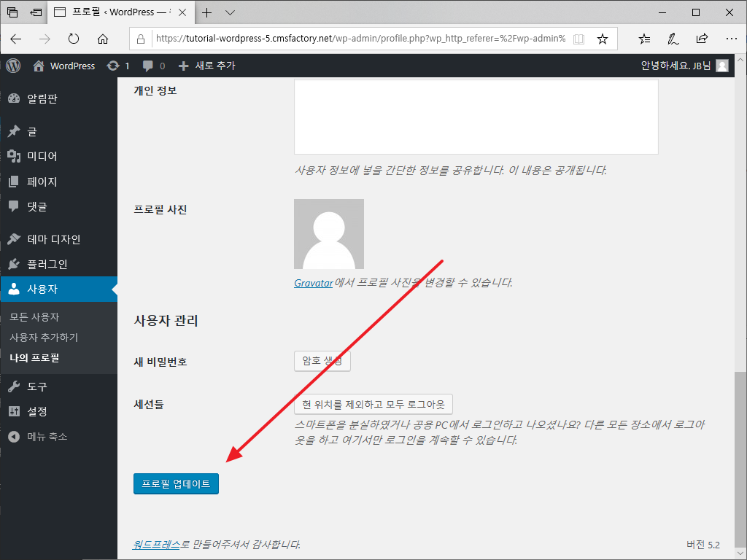Click the share page icon
Viewport: 747px width, 560px height.
[703, 39]
